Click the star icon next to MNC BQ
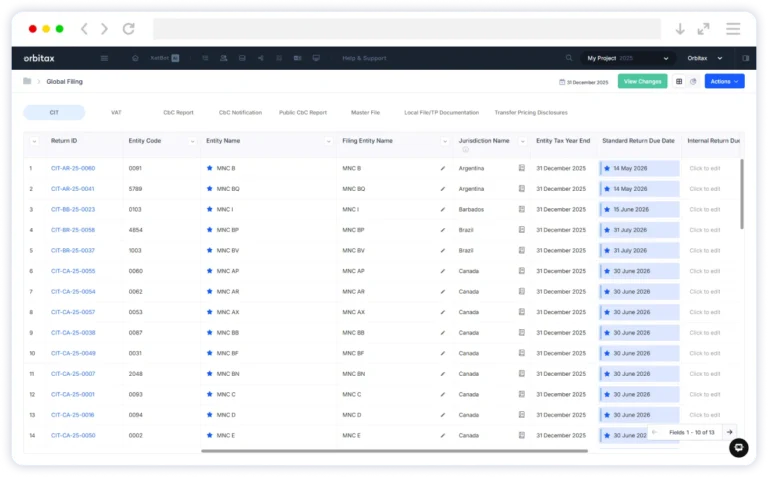Viewport: 768px width, 477px height. click(x=209, y=189)
